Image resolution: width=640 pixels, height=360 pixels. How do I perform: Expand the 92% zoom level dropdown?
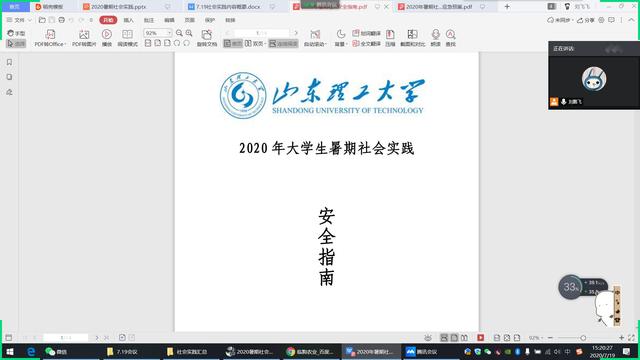coord(169,33)
